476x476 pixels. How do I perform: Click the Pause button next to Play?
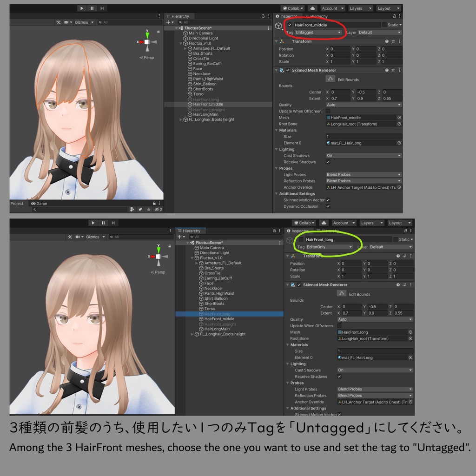(92, 8)
